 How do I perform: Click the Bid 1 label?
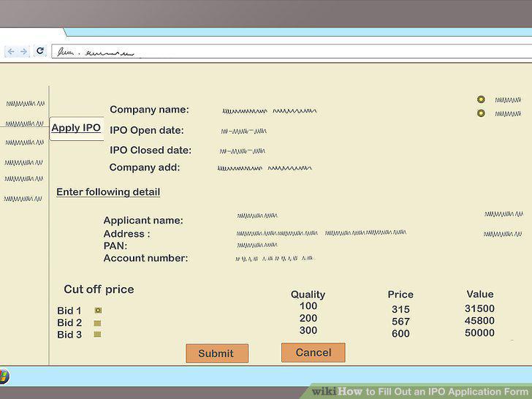(x=69, y=311)
